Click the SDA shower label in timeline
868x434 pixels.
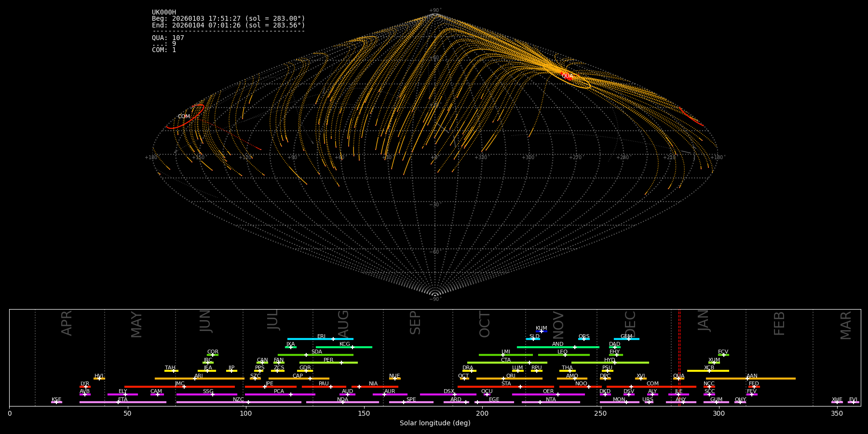pos(316,352)
